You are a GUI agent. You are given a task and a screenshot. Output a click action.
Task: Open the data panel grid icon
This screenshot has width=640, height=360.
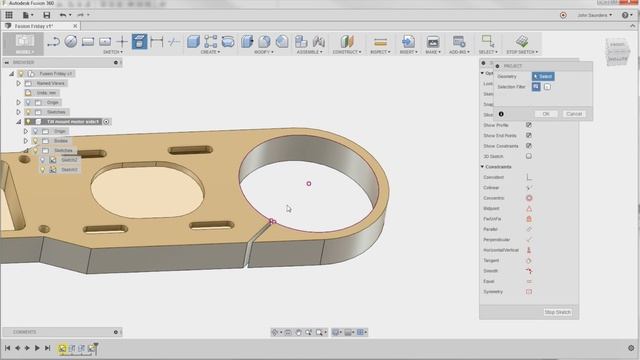point(9,16)
